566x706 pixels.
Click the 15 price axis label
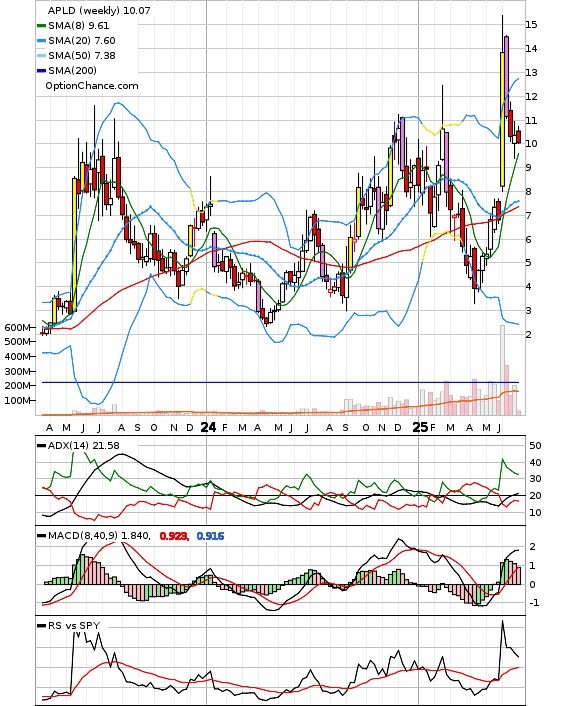pyautogui.click(x=531, y=25)
